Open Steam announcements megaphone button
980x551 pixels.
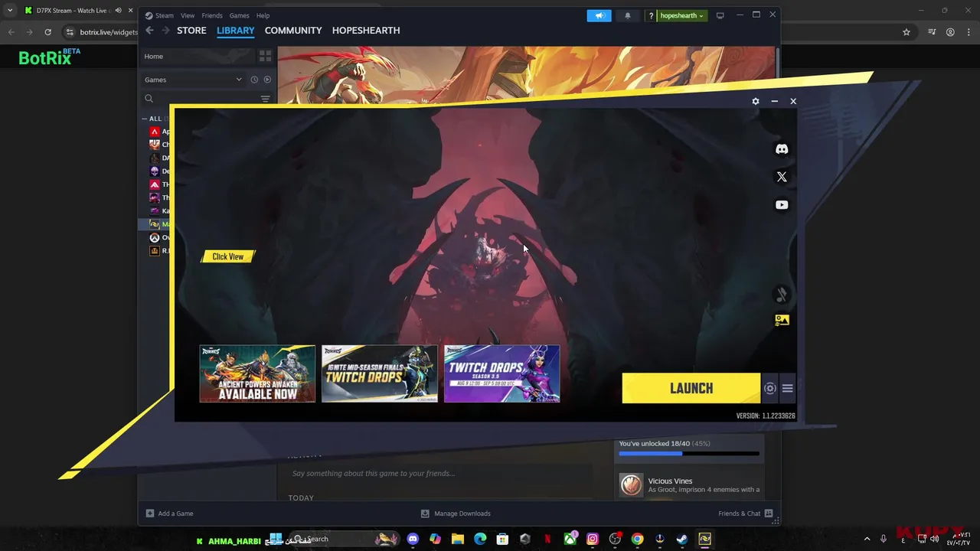click(x=599, y=15)
